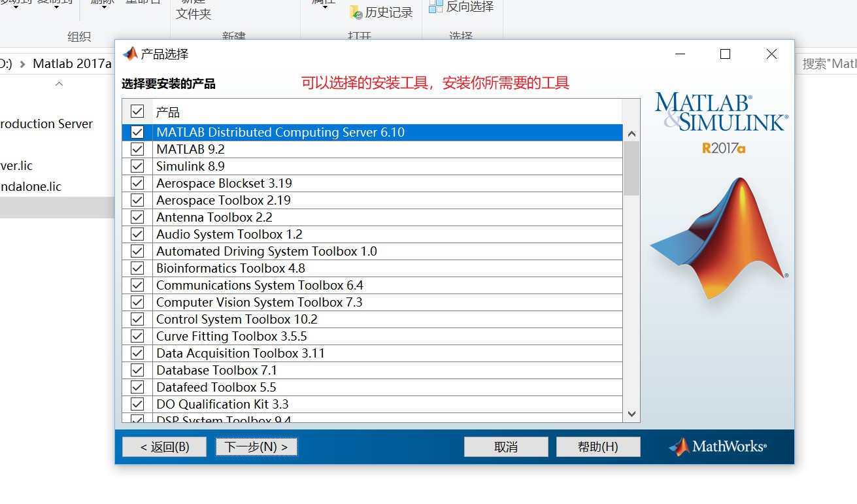This screenshot has height=504, width=857.
Task: Collapse the Explorer navigation pane chevron
Action: [x=59, y=84]
